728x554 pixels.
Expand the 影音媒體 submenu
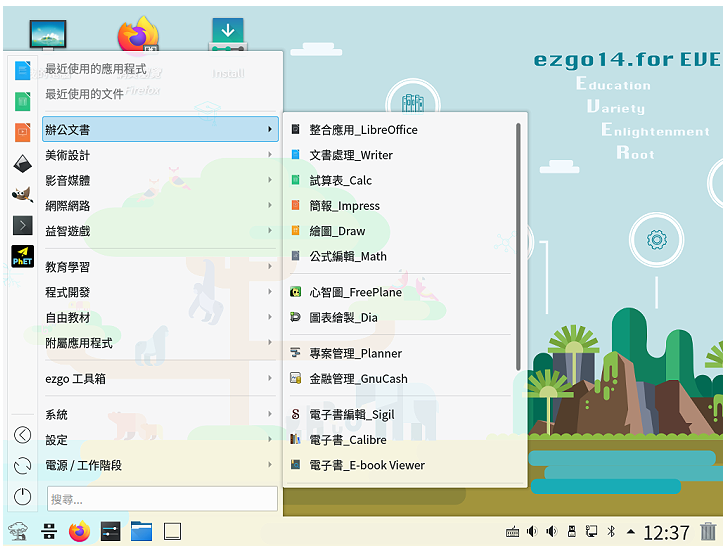click(x=160, y=180)
